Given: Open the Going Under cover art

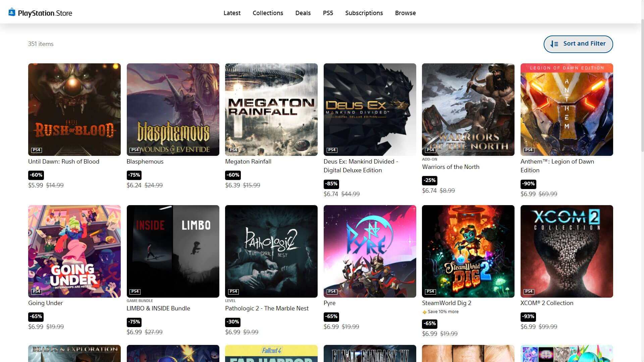Looking at the screenshot, I should pos(74,251).
